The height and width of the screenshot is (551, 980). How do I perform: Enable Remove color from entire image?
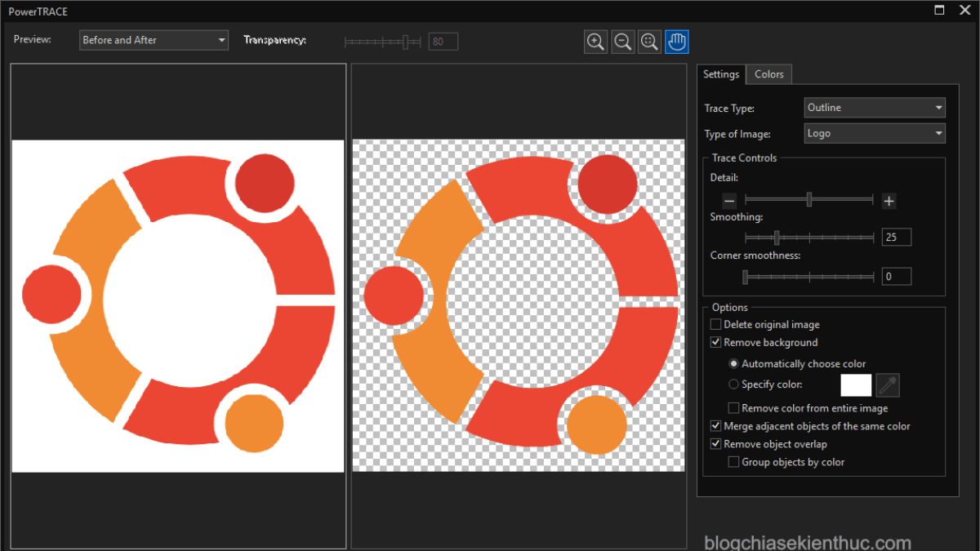tap(733, 408)
